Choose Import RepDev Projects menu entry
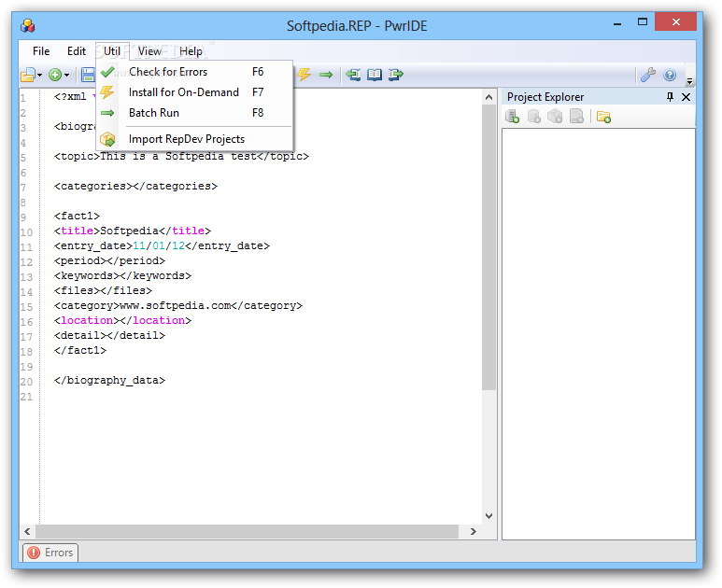 (x=194, y=139)
